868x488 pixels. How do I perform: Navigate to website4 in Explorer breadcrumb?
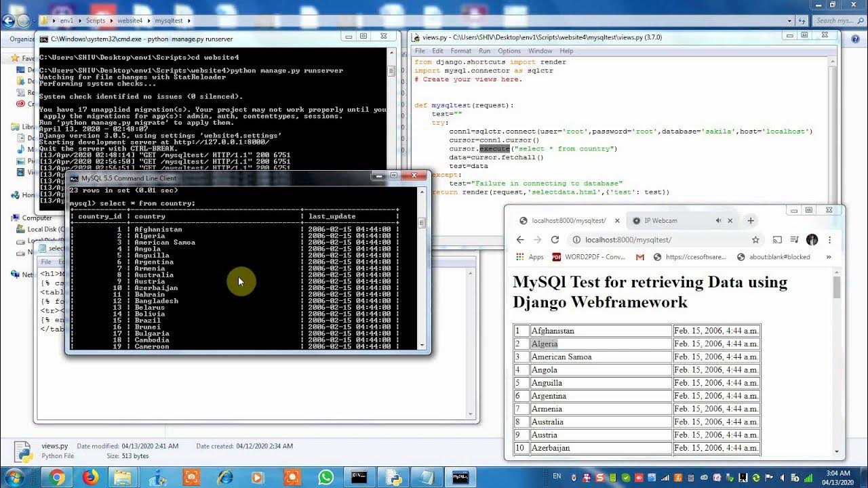(130, 21)
